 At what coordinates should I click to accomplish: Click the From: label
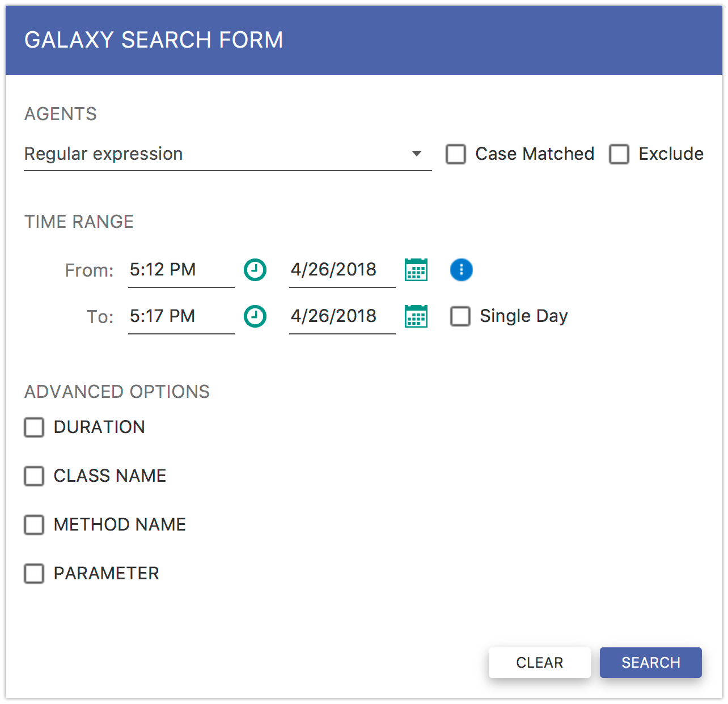(x=90, y=270)
